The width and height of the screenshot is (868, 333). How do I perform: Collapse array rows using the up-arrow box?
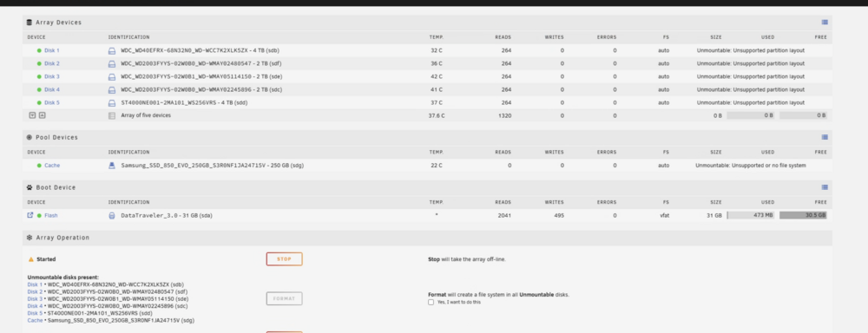[x=42, y=115]
